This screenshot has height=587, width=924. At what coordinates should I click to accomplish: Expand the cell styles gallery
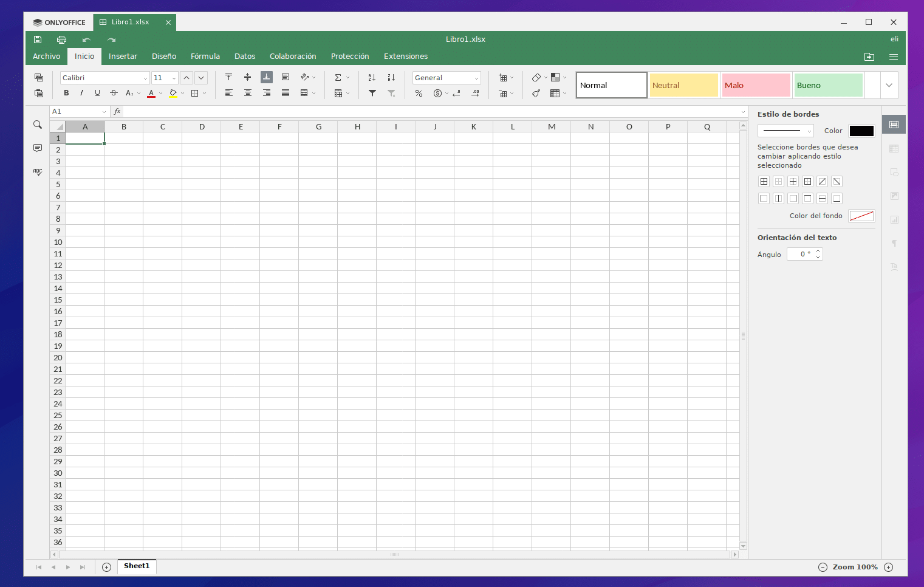[889, 85]
